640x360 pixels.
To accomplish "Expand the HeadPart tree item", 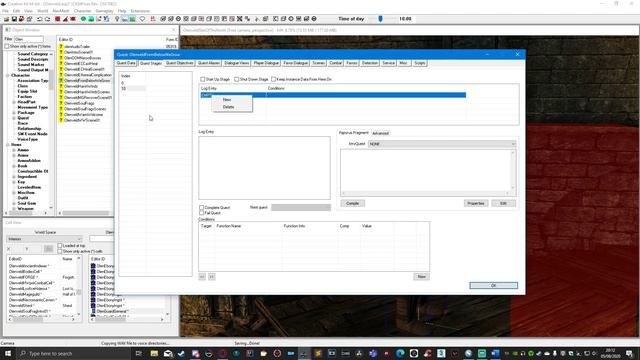I will (x=14, y=102).
